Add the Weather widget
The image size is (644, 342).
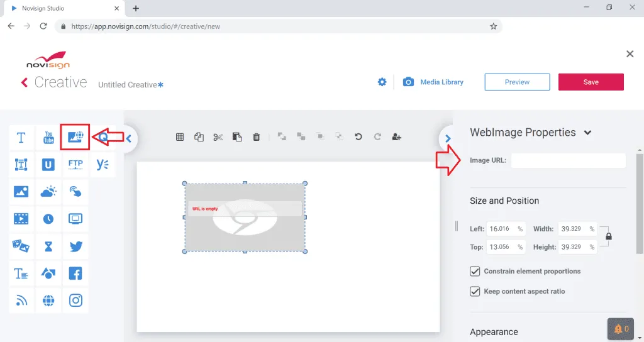(48, 192)
